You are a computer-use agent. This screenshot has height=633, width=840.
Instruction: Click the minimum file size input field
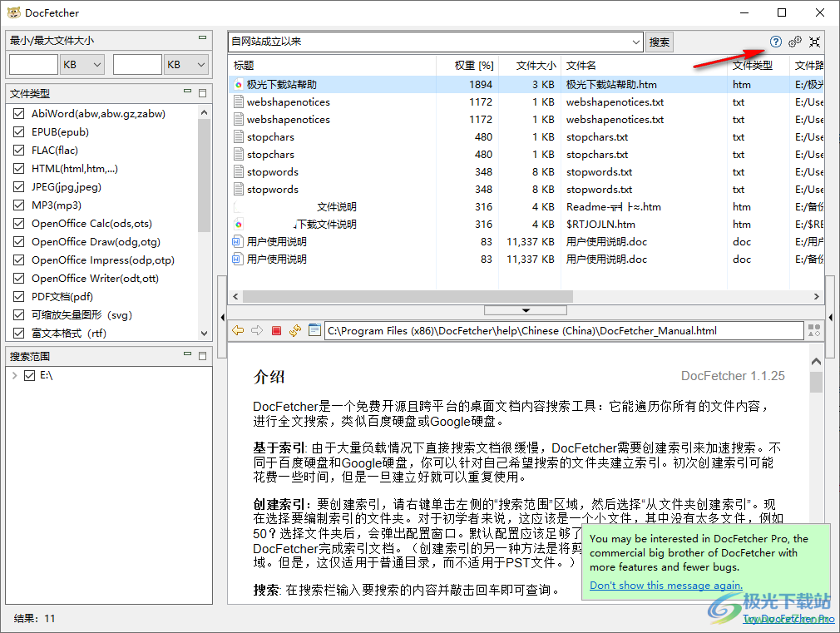pos(34,65)
